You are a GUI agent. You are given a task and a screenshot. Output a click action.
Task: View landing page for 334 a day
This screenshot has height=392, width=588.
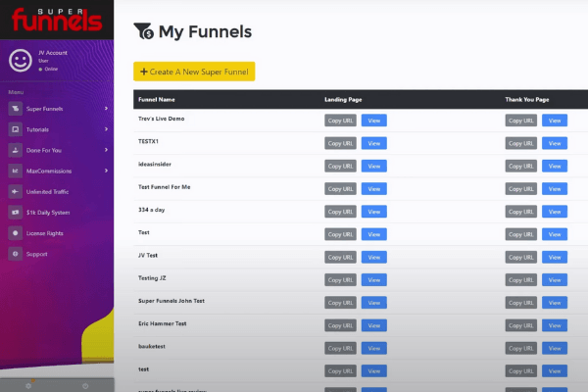tap(374, 212)
